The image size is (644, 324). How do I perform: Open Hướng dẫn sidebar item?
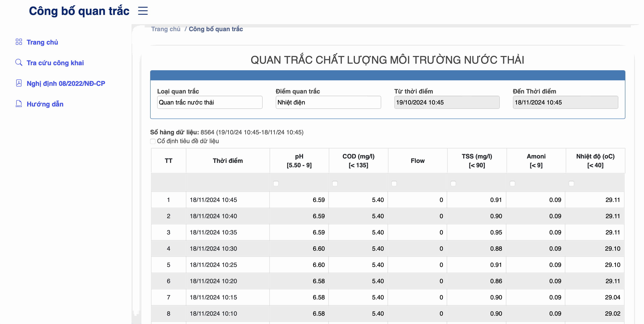pos(45,104)
